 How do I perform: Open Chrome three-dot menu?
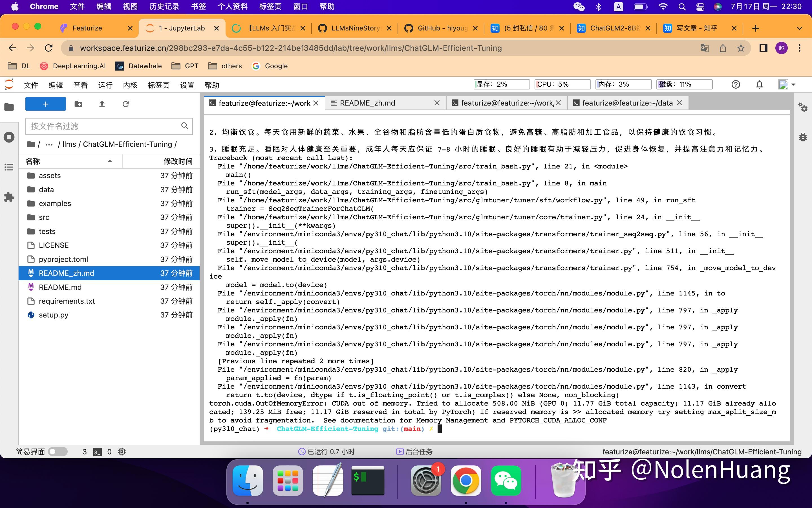click(800, 48)
